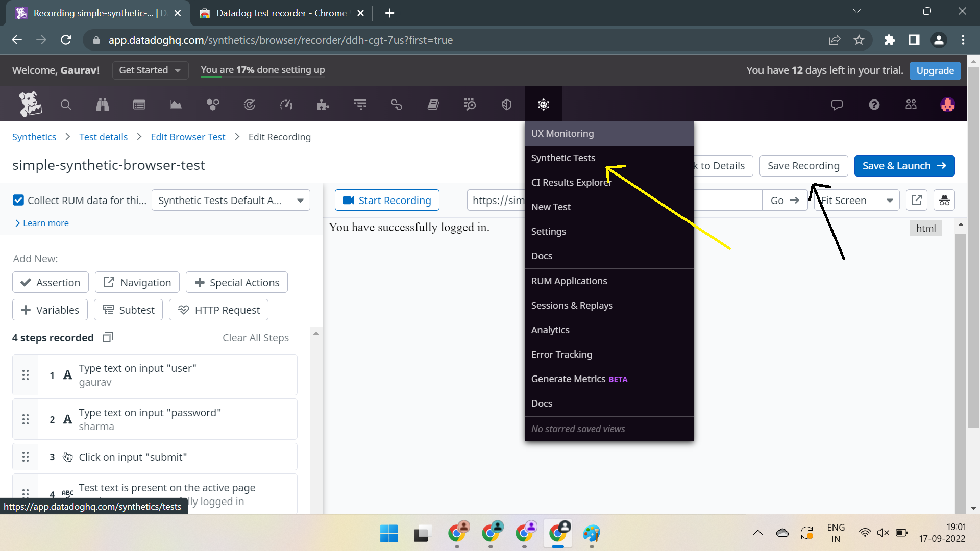This screenshot has height=551, width=980.
Task: Click Start Recording button
Action: tap(387, 200)
